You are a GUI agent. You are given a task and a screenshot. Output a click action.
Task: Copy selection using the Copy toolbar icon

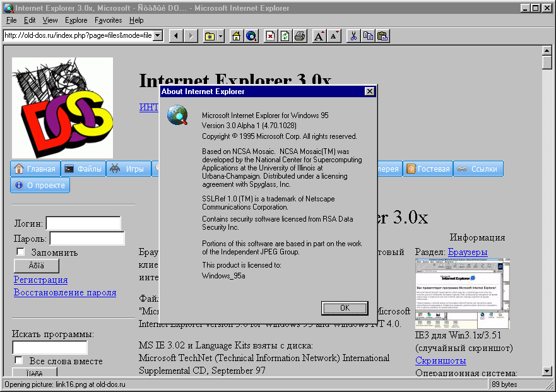click(368, 36)
